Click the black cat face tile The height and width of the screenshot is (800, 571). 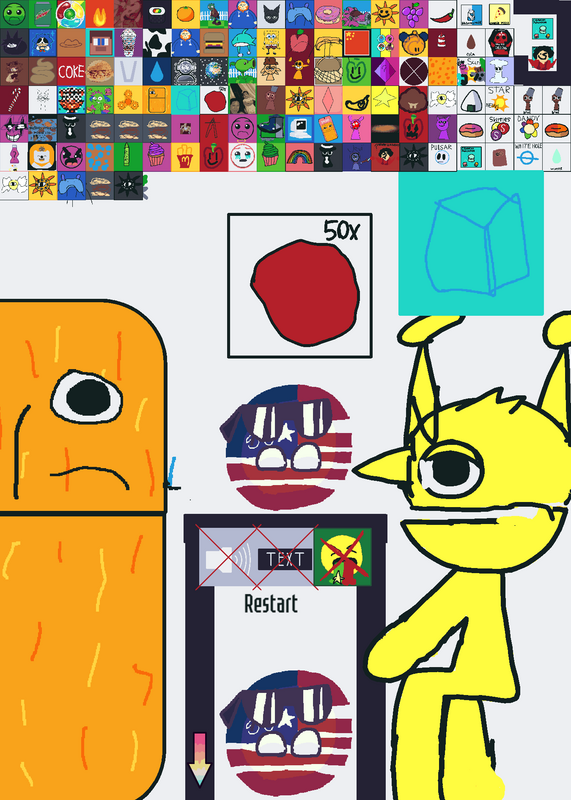click(x=271, y=14)
